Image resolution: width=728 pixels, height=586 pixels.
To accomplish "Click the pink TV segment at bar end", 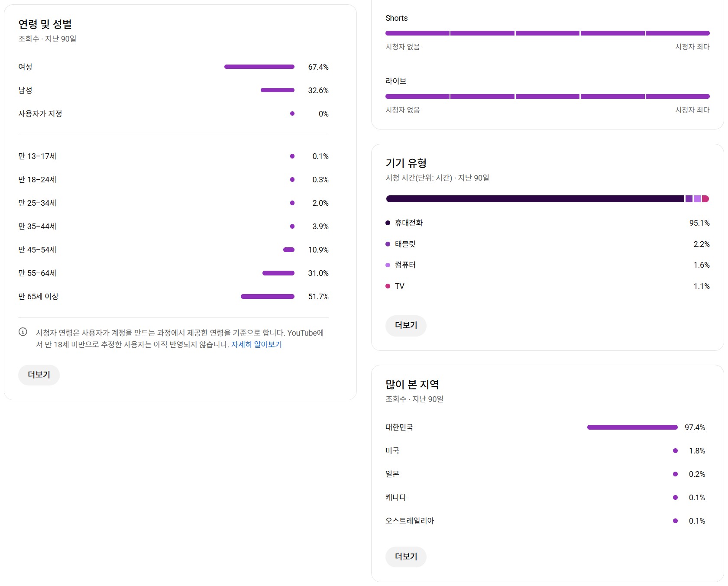I will point(705,199).
